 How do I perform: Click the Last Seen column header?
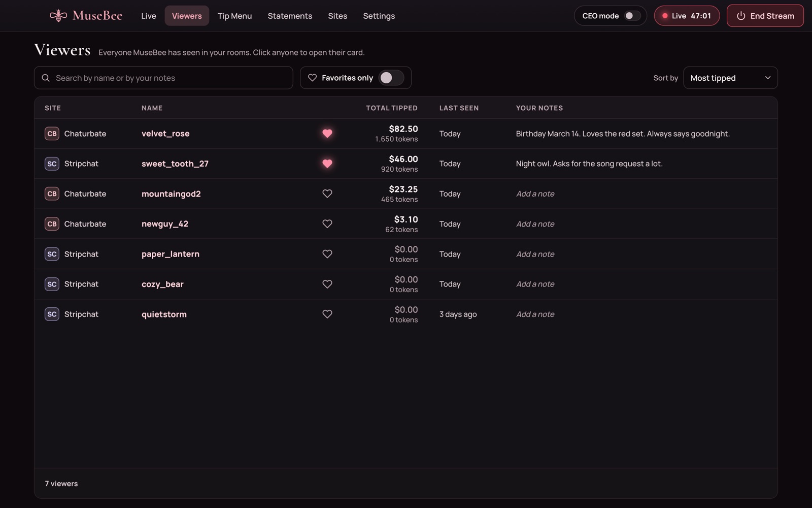tap(459, 108)
